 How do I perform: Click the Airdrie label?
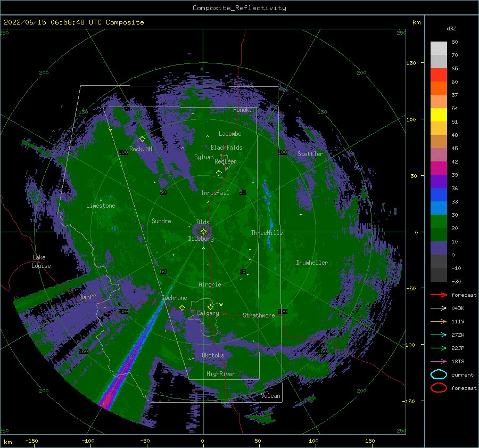point(210,284)
